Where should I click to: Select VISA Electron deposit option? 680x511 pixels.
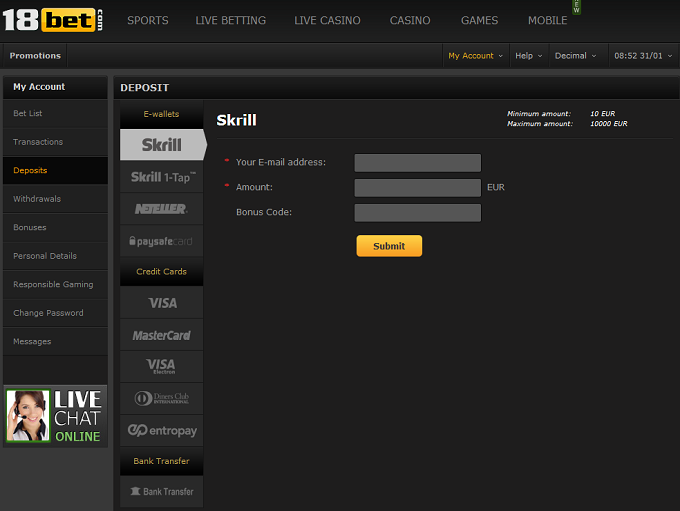click(x=161, y=367)
